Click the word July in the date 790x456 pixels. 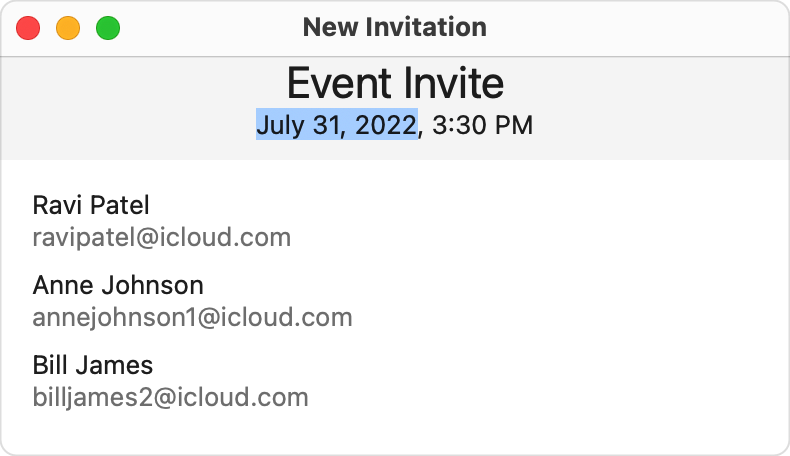coord(278,125)
